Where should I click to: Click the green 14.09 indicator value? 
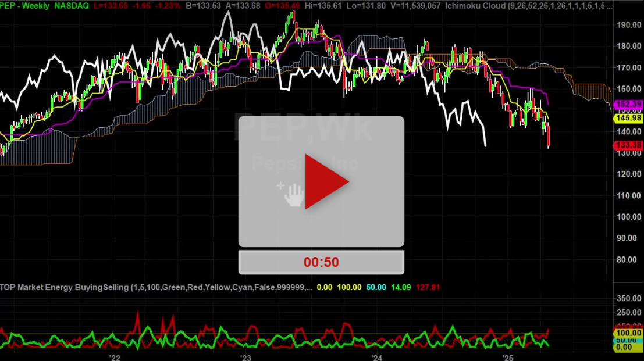pos(401,287)
